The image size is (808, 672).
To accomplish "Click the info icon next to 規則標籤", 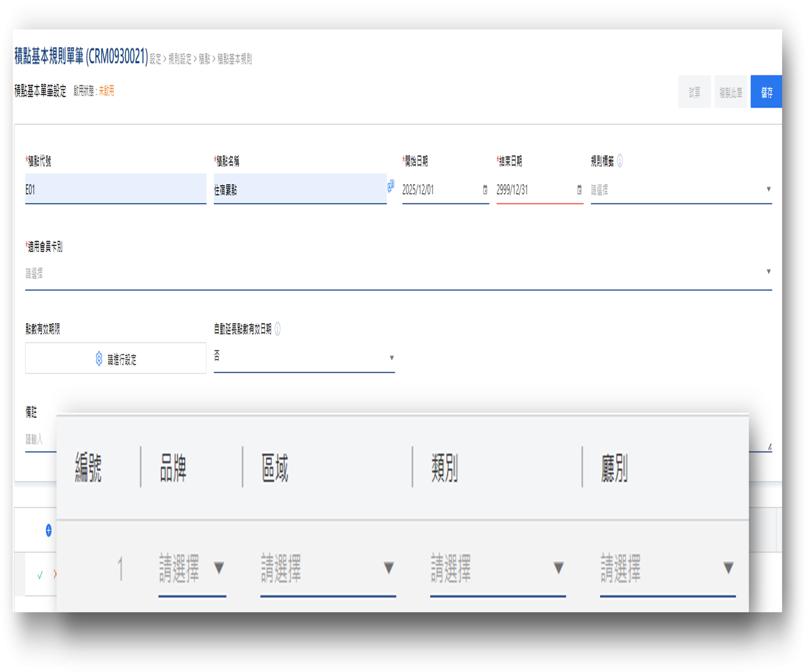I will (x=619, y=161).
